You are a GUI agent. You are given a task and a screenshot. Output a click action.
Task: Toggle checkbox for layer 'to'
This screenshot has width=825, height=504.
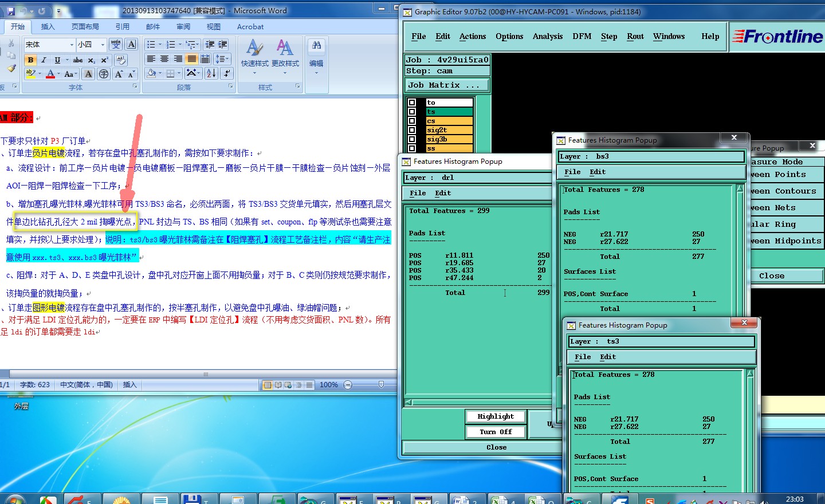click(411, 103)
